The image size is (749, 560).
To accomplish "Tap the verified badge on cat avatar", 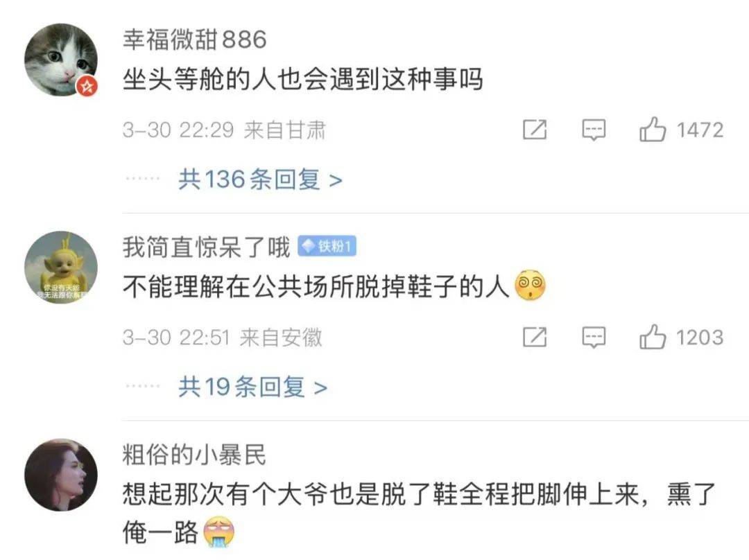I will [x=87, y=87].
